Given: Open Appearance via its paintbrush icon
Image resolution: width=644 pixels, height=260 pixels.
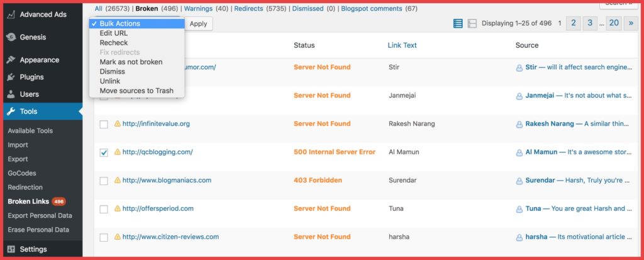Looking at the screenshot, I should point(10,60).
